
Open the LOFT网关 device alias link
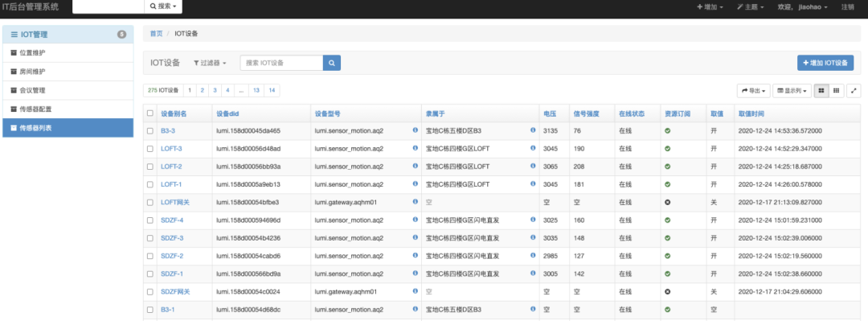tap(175, 203)
